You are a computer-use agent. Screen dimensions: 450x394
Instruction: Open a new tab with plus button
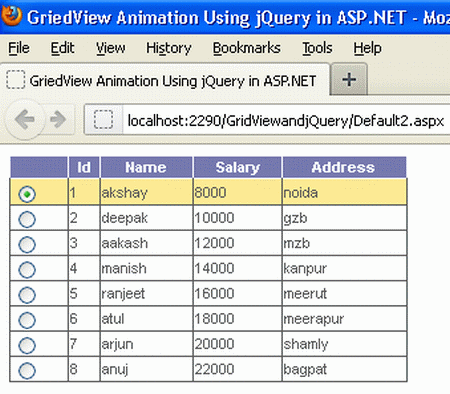tap(349, 80)
